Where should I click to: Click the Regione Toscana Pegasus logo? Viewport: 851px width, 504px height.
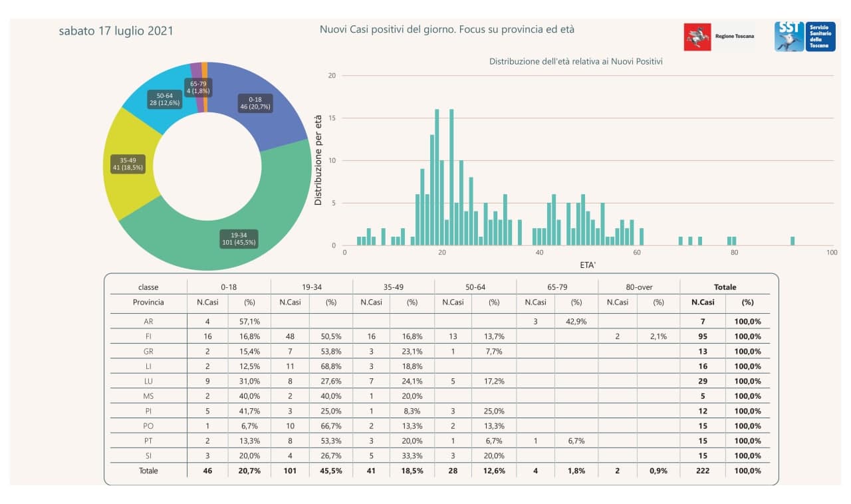tap(697, 37)
